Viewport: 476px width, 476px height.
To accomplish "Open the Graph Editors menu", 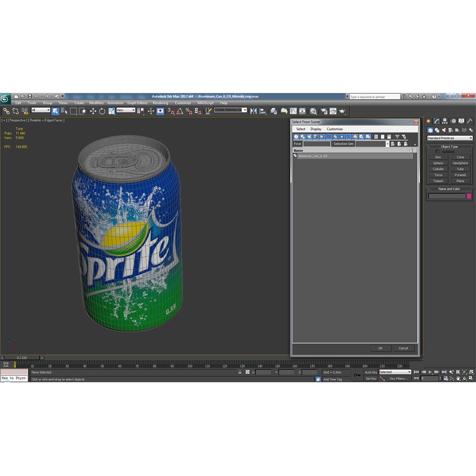I will (137, 103).
